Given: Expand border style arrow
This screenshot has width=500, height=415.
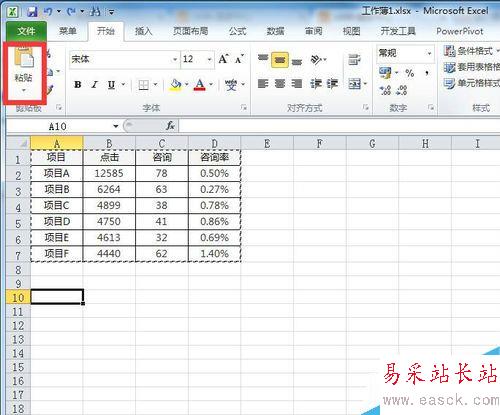Looking at the screenshot, I should (x=155, y=85).
